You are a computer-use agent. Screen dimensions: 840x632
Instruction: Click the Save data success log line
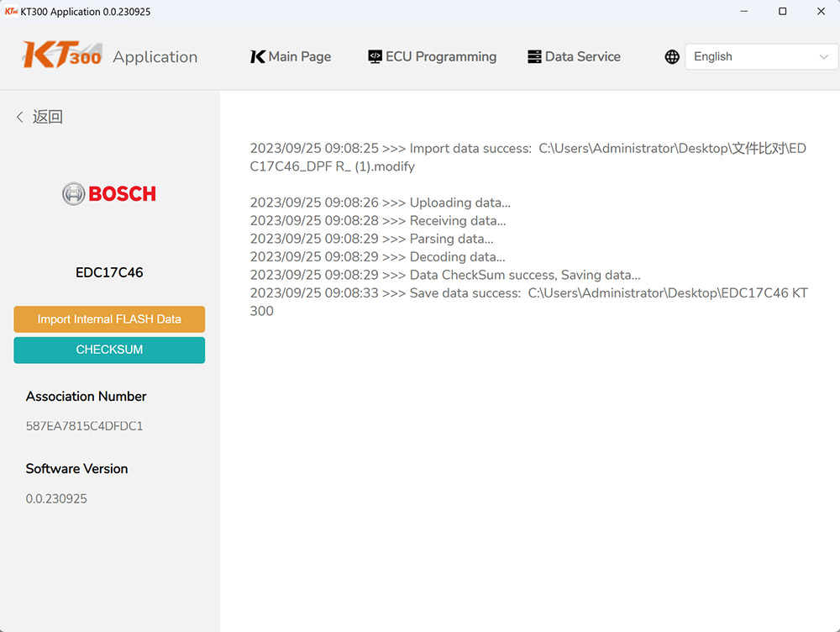click(528, 302)
